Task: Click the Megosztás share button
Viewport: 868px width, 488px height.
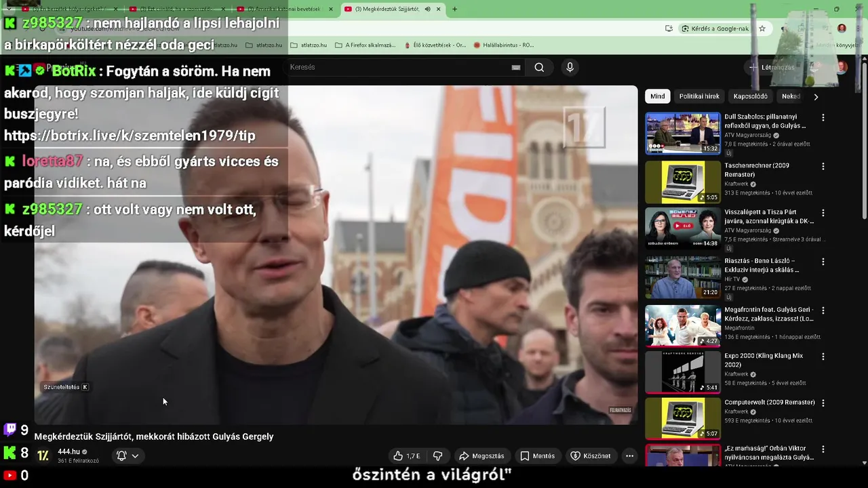Action: [481, 456]
